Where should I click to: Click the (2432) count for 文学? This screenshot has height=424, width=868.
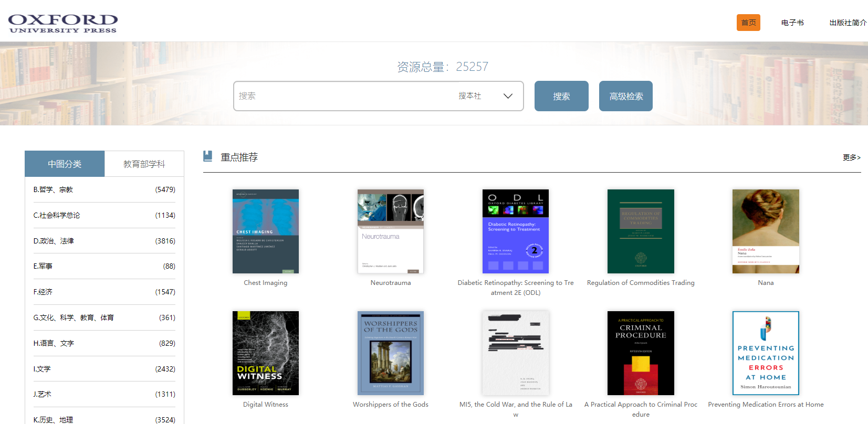point(165,369)
